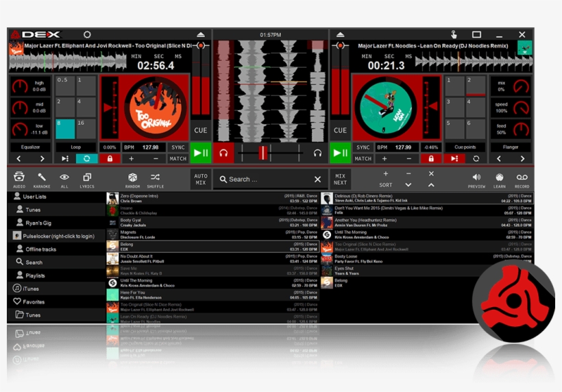Play/pause the left deck

(x=201, y=153)
